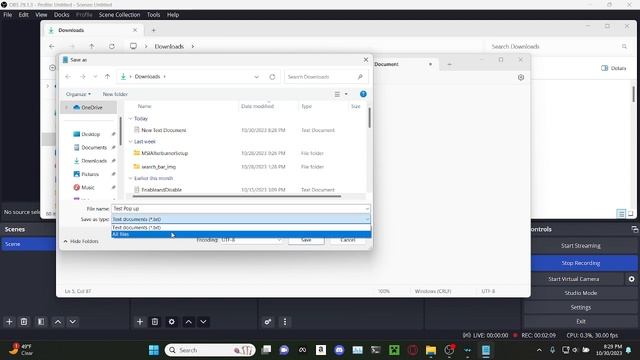Click the Save button in Save as dialog
This screenshot has width=640, height=360.
point(306,240)
